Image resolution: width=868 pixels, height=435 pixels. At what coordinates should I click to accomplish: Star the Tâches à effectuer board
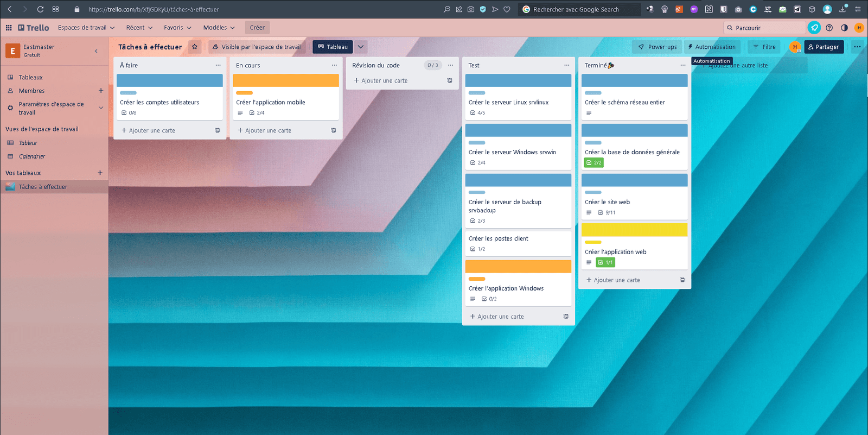[195, 47]
